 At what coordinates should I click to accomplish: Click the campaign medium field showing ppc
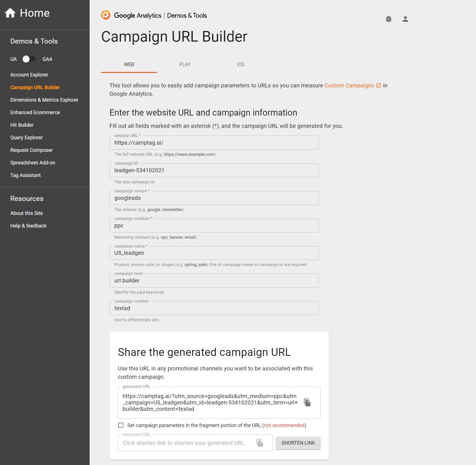coord(214,226)
